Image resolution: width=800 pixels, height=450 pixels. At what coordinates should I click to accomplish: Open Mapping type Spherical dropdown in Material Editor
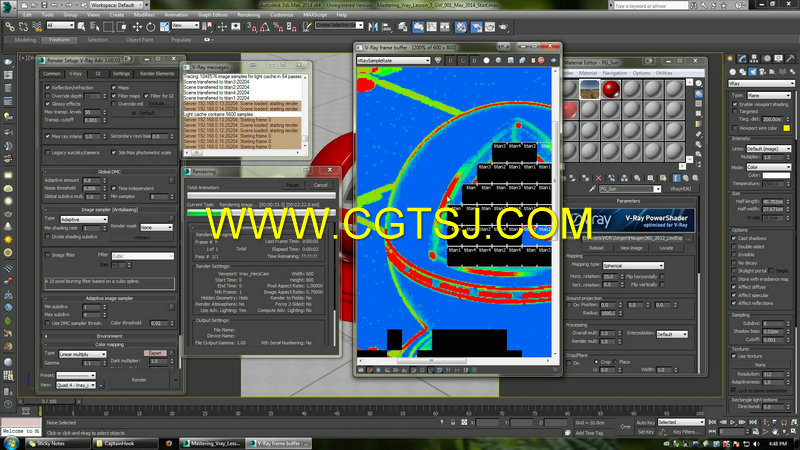point(633,265)
